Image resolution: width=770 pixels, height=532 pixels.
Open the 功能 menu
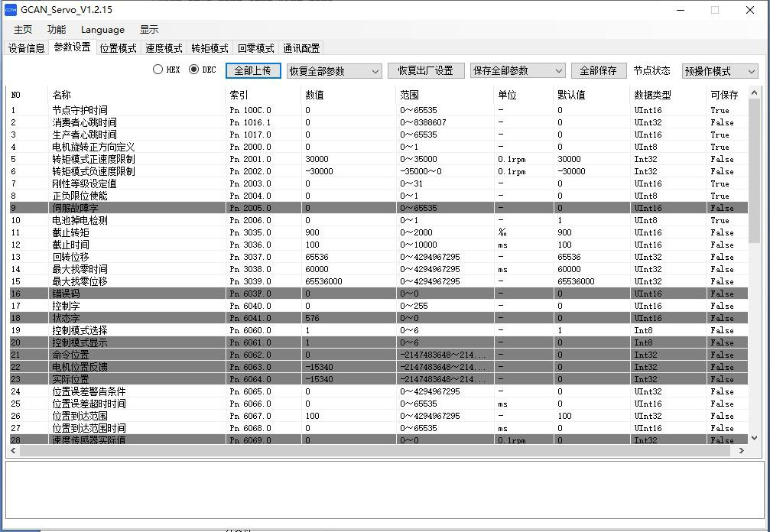point(57,30)
